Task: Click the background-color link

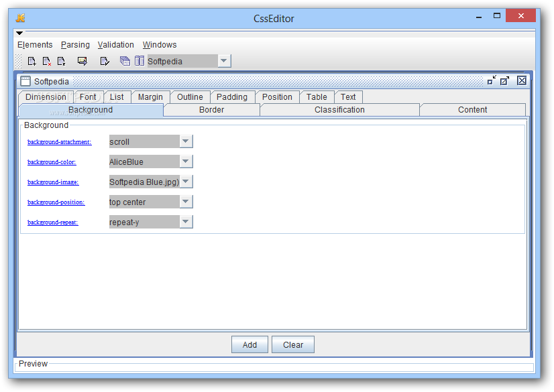Action: coord(52,162)
